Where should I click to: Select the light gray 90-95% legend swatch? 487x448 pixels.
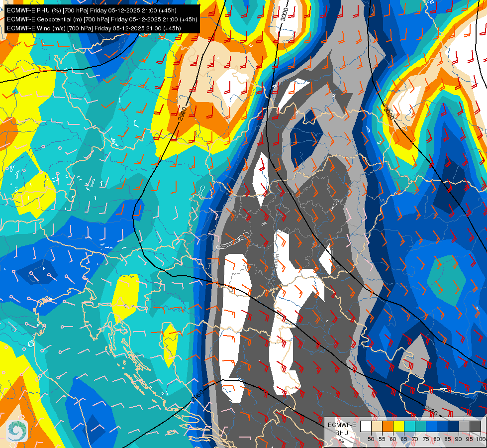pos(464,426)
